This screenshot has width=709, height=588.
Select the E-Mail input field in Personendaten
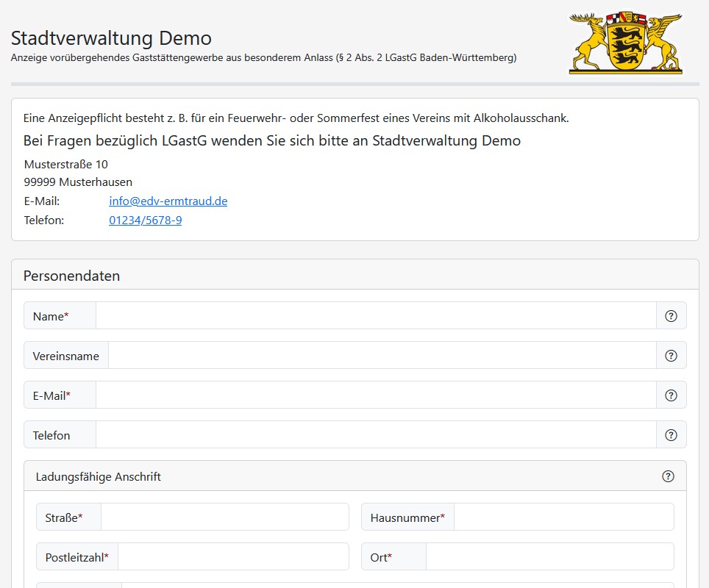tap(375, 395)
